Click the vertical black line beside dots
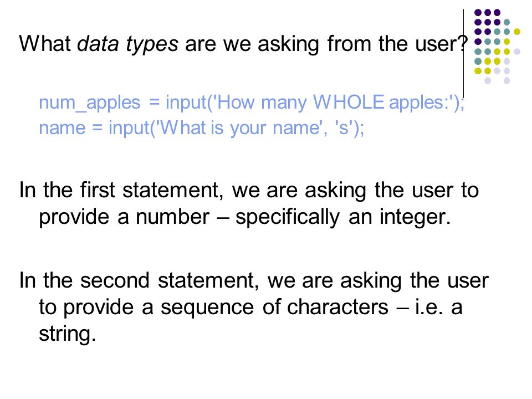 tap(463, 53)
